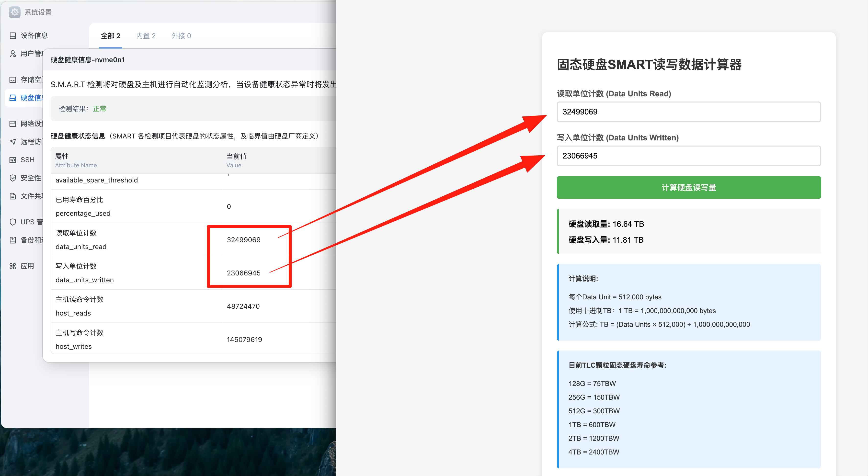This screenshot has width=868, height=476.
Task: Open 应用 in the sidebar
Action: tap(27, 266)
